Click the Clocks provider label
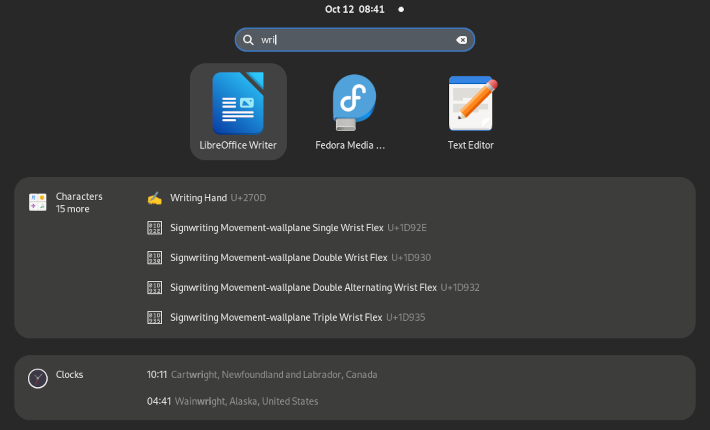710x430 pixels. point(70,375)
